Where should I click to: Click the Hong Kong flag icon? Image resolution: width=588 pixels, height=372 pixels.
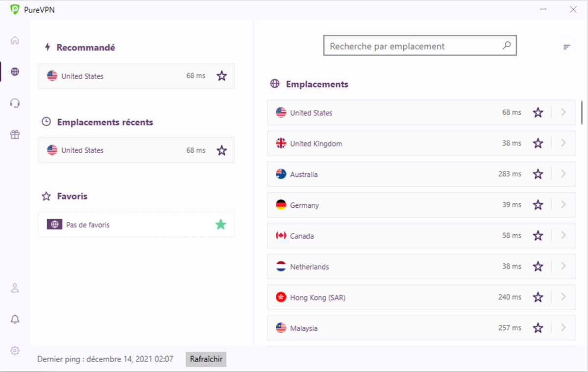(x=281, y=297)
